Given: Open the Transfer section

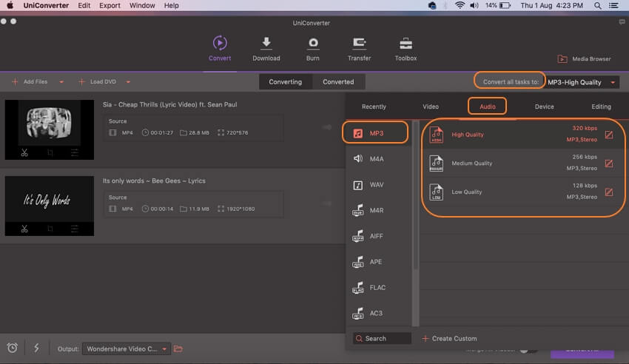Looking at the screenshot, I should tap(359, 49).
